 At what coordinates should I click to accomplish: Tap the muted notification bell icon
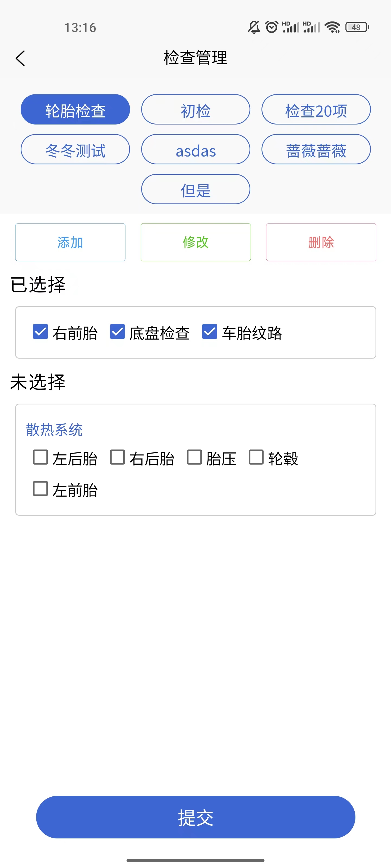tap(254, 27)
